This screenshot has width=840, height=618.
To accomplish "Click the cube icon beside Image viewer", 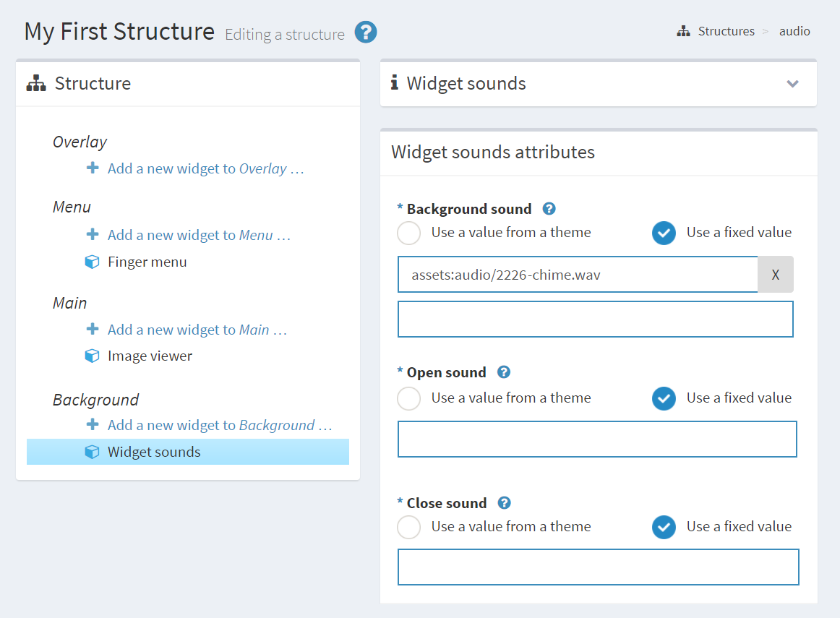I will pyautogui.click(x=93, y=356).
